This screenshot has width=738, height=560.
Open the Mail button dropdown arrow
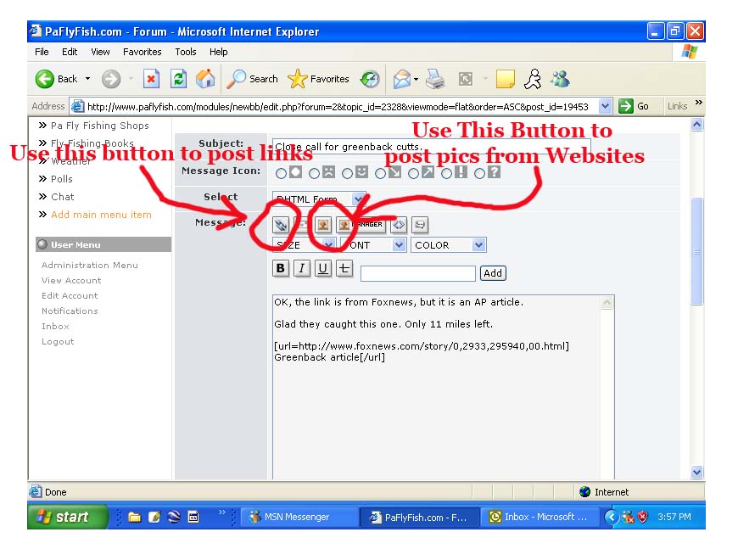(x=416, y=79)
